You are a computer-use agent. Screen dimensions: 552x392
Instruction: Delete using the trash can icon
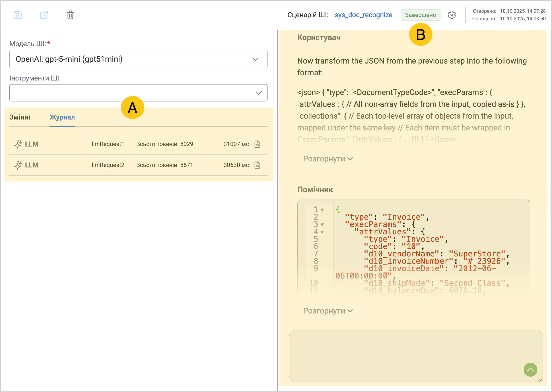click(70, 15)
